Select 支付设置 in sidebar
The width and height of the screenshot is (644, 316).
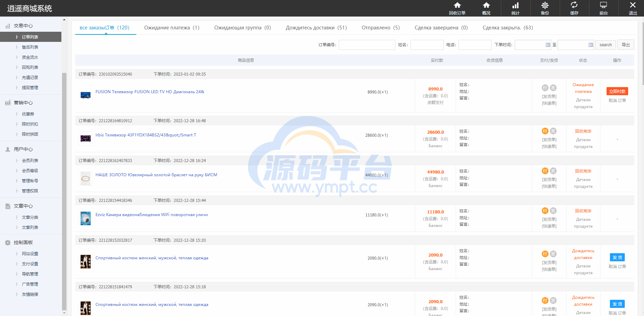coord(30,264)
